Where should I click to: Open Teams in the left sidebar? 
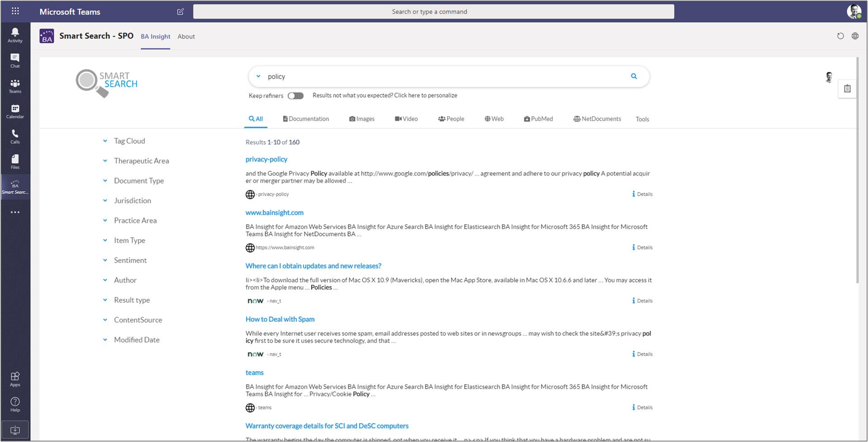15,86
